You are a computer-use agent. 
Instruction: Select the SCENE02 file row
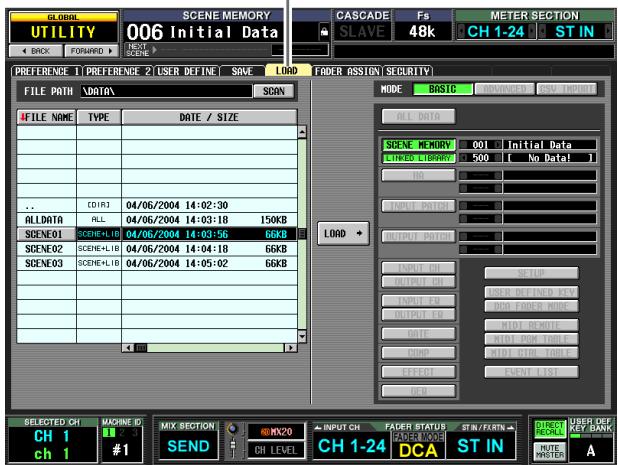[157, 249]
